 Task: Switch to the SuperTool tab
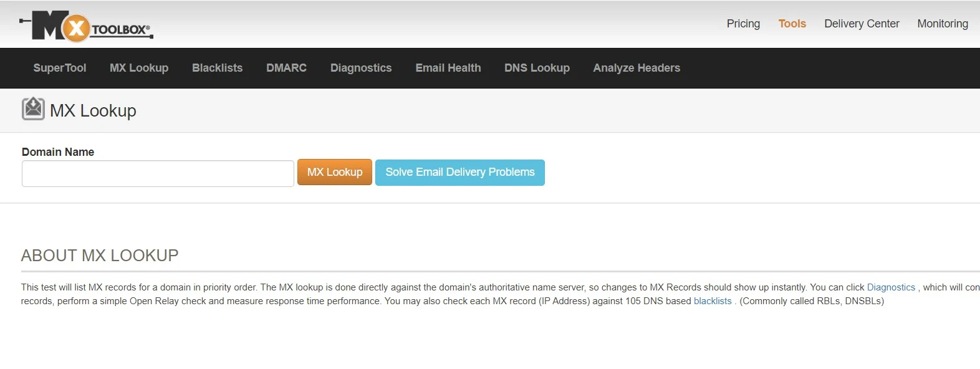point(60,68)
